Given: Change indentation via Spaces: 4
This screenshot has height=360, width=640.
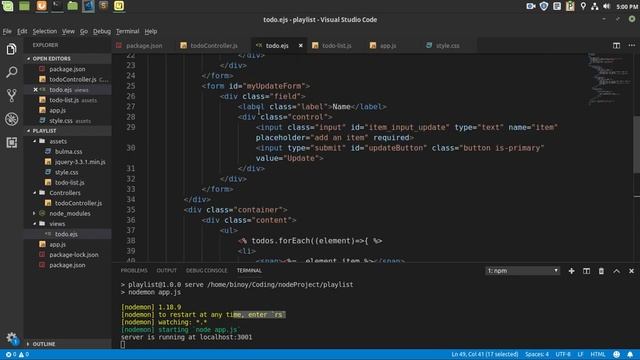Looking at the screenshot, I should click(537, 354).
